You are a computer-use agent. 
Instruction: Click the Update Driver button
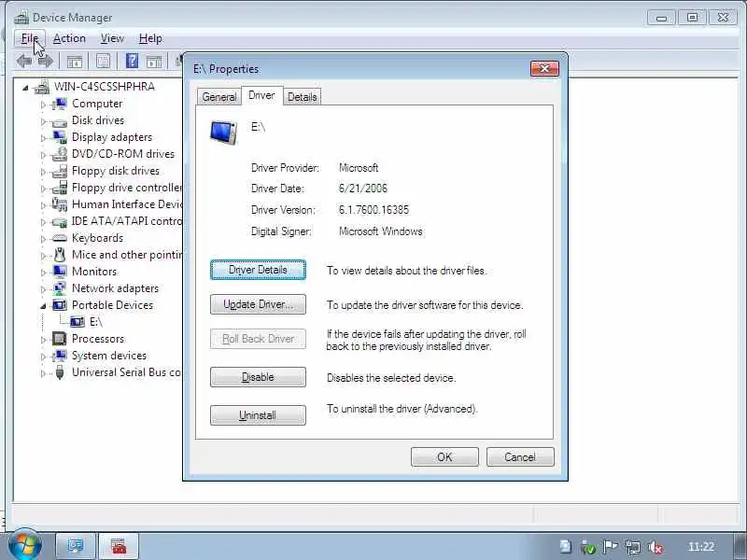(258, 304)
